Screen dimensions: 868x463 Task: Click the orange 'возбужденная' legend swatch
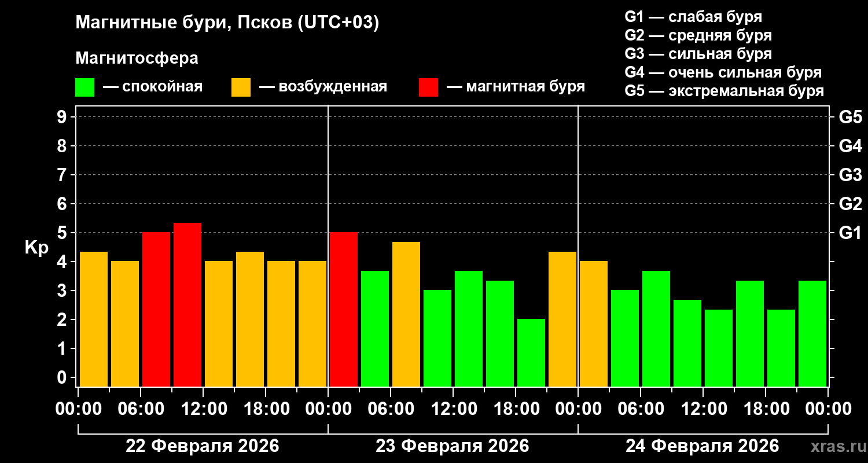[x=241, y=87]
